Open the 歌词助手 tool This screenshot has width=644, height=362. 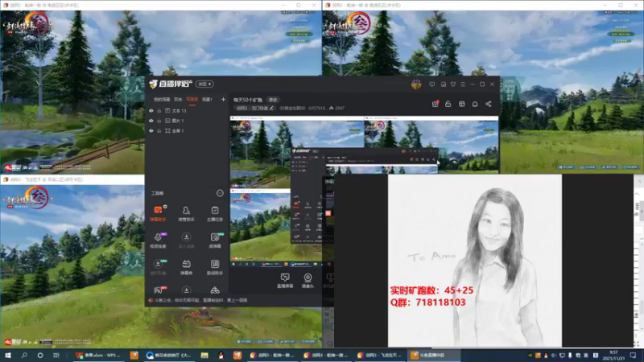(x=215, y=267)
